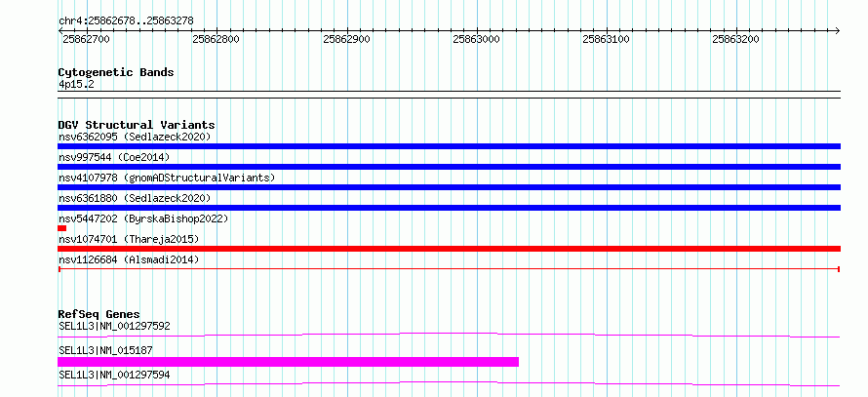Select the blue bar for nsv997544
Viewport: 868px width, 397px height.
pyautogui.click(x=449, y=167)
